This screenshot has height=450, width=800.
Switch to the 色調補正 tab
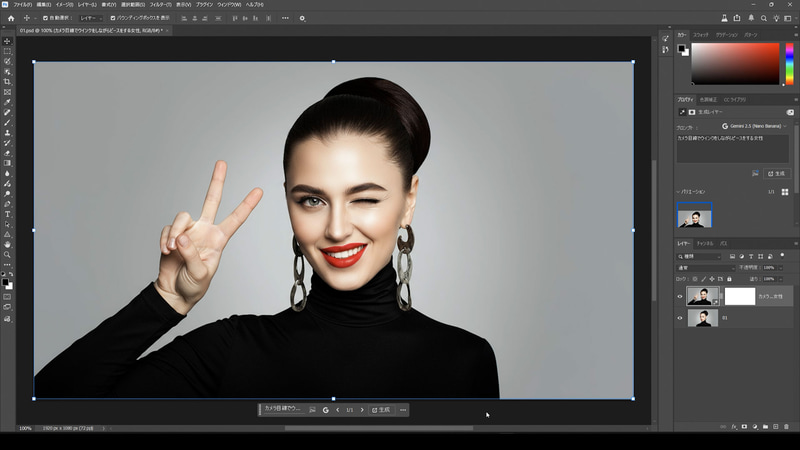click(708, 100)
